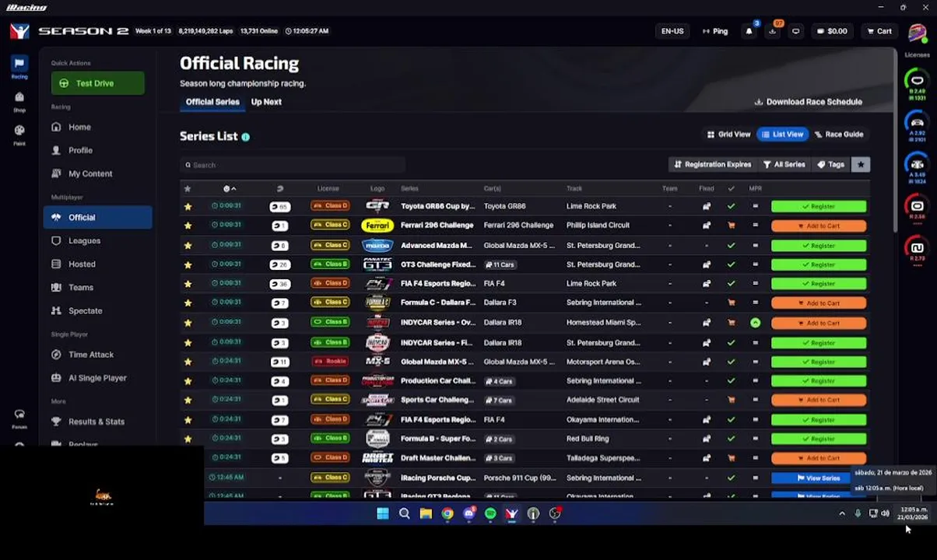The image size is (937, 560).
Task: Click cart icon in Ferrari 296 Challenge row
Action: (731, 226)
